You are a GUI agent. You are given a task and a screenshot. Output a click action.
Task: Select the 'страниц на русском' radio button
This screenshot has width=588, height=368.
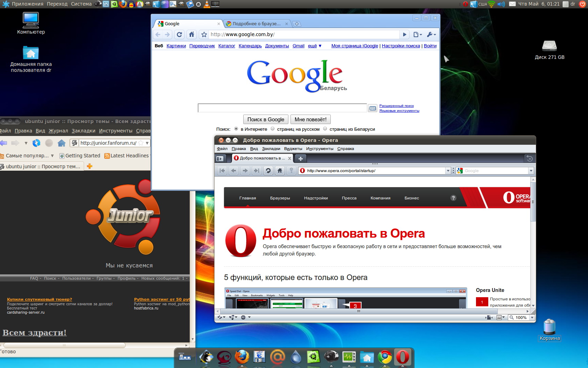click(x=273, y=129)
